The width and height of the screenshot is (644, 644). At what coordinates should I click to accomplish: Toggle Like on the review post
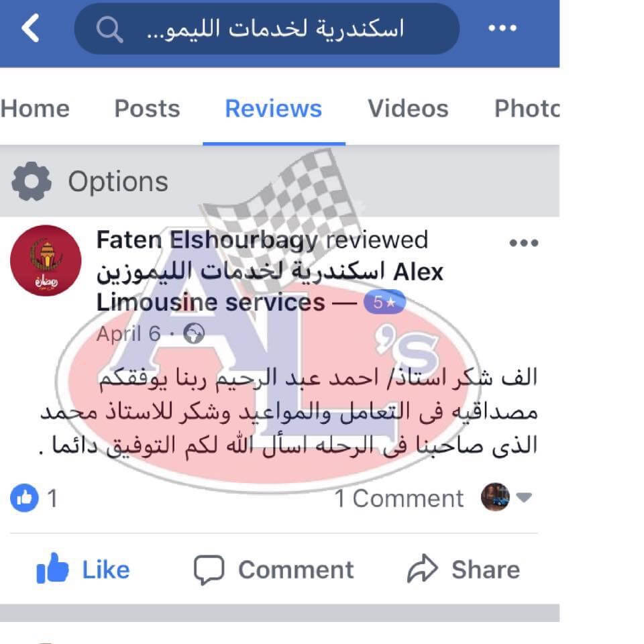(x=83, y=570)
